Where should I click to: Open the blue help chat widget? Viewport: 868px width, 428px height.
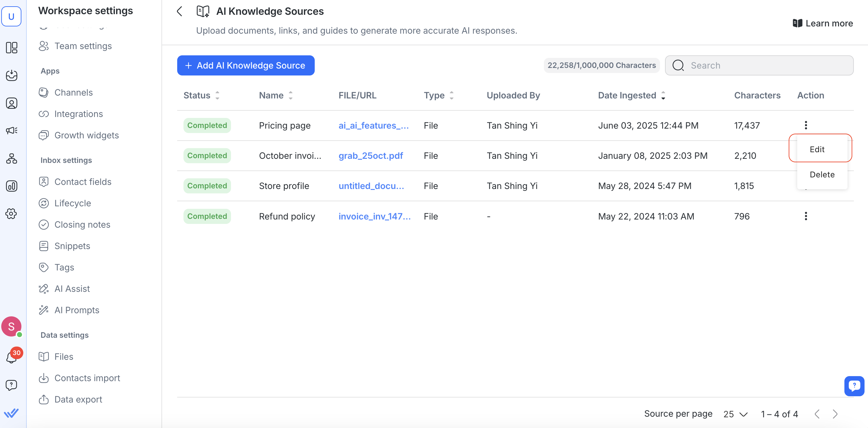coord(854,386)
